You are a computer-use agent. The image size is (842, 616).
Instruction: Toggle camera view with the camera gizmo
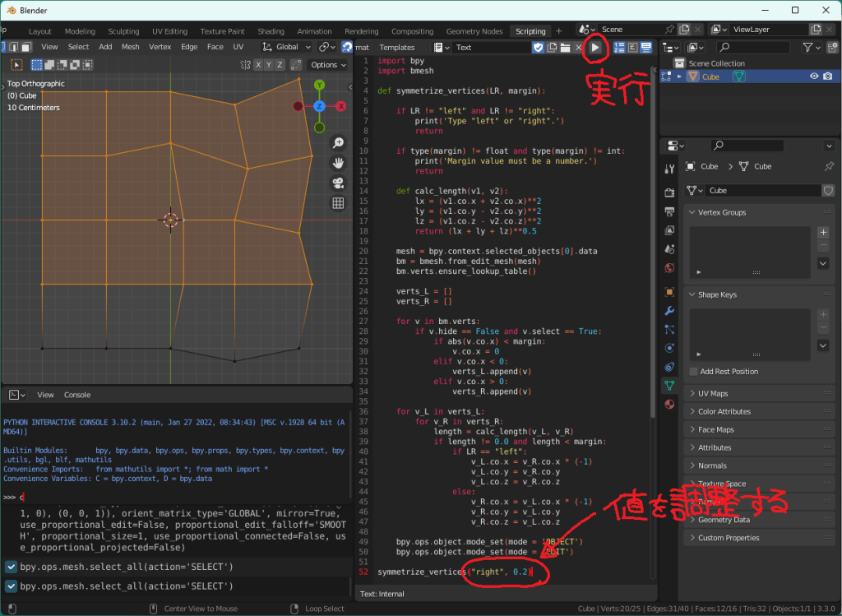click(338, 183)
